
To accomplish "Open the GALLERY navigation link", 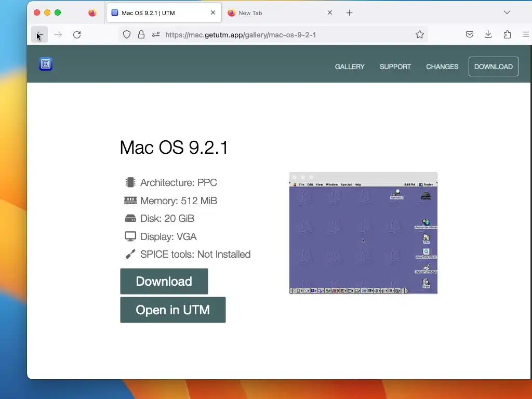I will [350, 66].
